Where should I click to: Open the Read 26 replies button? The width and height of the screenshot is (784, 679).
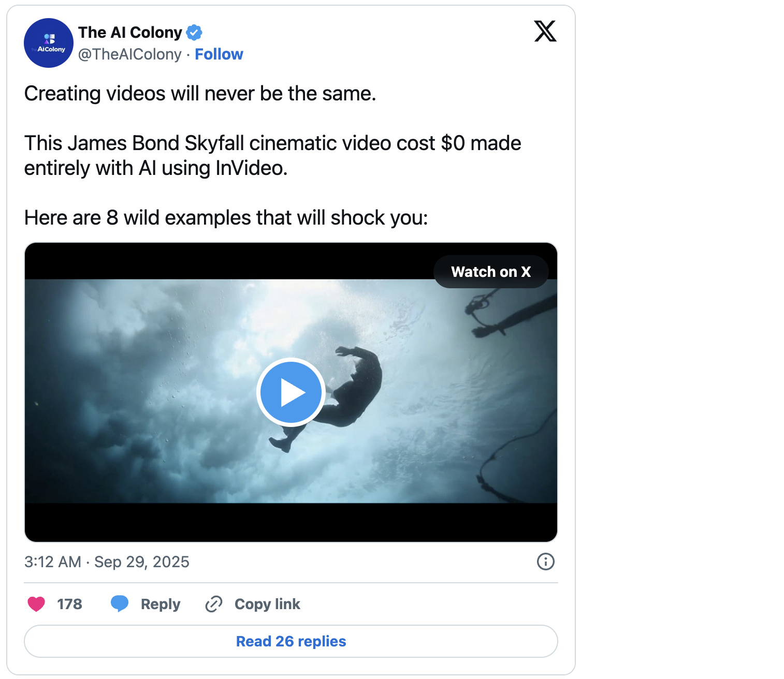tap(291, 641)
